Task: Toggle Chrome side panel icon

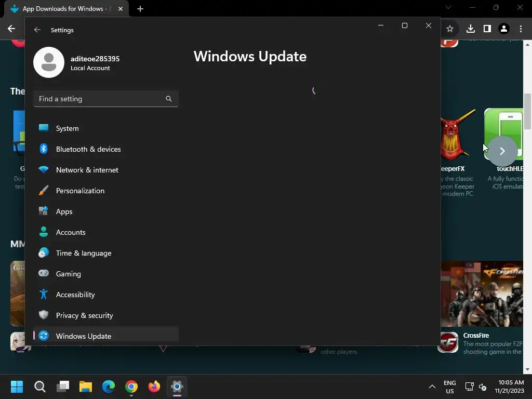Action: pyautogui.click(x=487, y=29)
